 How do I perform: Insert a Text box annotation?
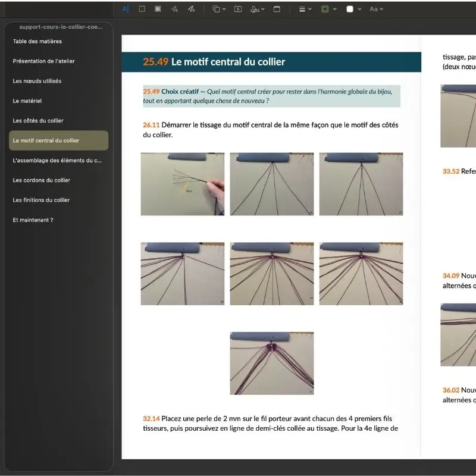coord(238,9)
